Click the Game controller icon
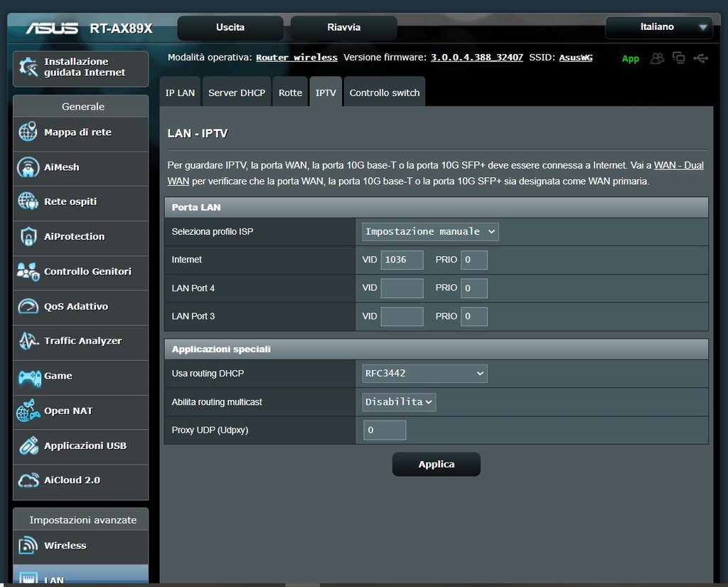 [x=28, y=376]
